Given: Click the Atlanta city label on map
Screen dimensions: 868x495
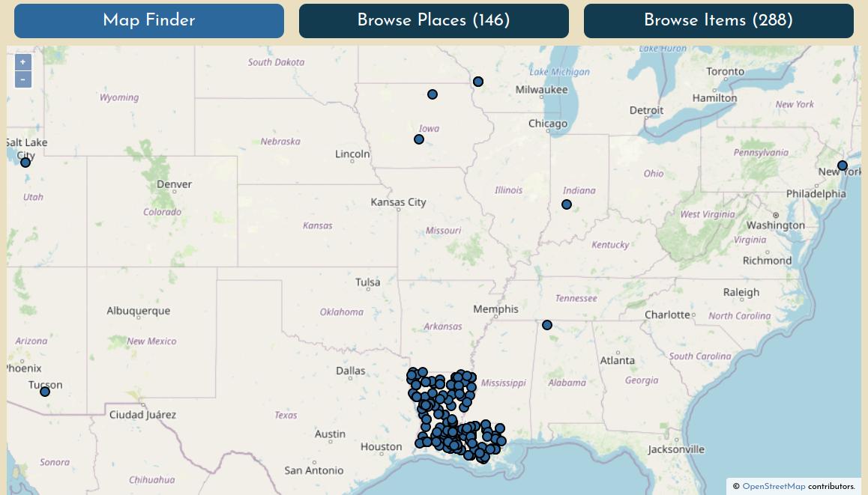Looking at the screenshot, I should (617, 360).
